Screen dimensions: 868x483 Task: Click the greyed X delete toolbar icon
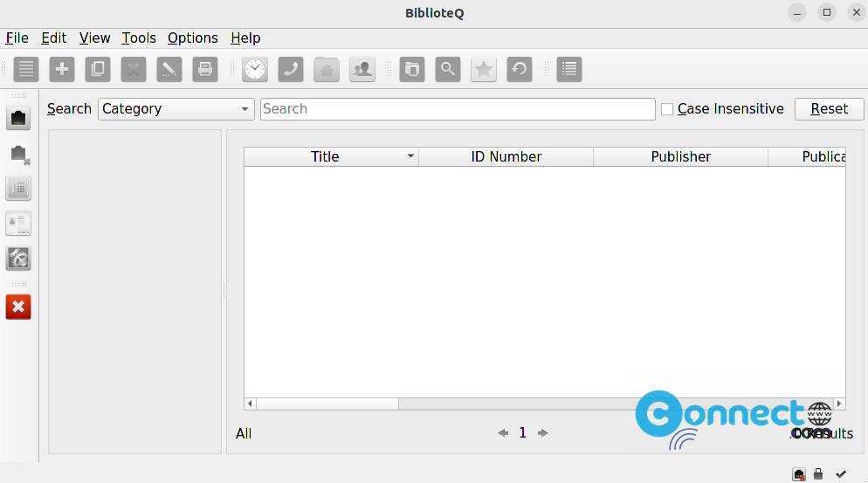coord(134,69)
